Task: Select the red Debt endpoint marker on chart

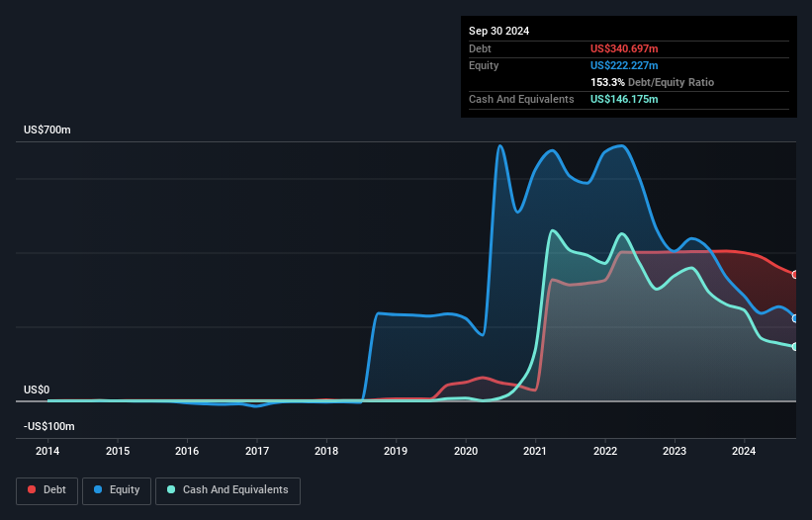Action: 795,275
